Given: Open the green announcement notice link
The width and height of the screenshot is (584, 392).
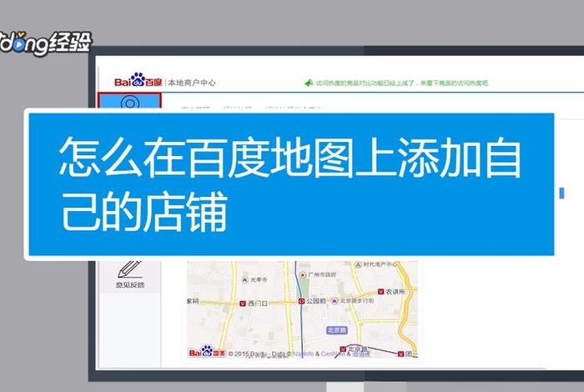Looking at the screenshot, I should 402,83.
